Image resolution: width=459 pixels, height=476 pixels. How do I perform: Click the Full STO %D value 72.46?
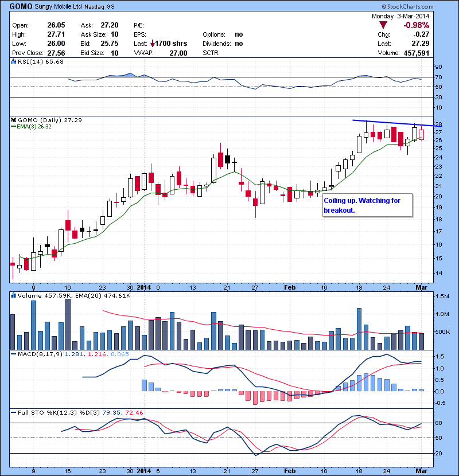pyautogui.click(x=134, y=412)
